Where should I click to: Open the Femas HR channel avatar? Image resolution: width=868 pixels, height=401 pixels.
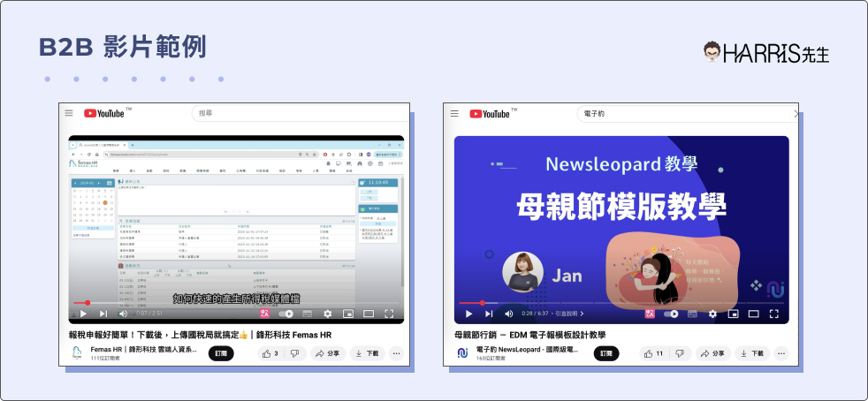(x=77, y=353)
